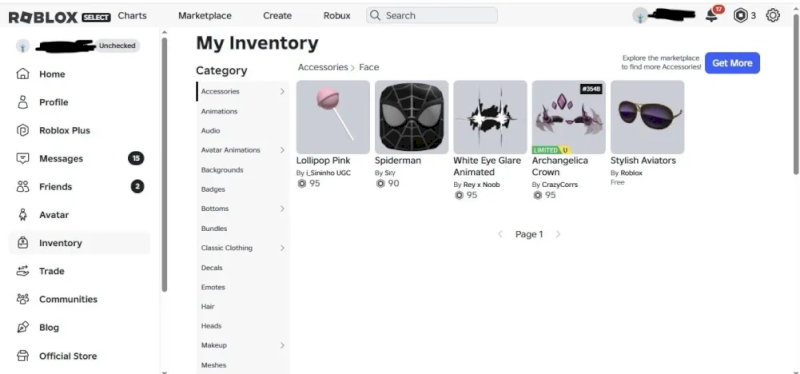Click the Trade arrows icon
800x374 pixels.
coord(22,271)
